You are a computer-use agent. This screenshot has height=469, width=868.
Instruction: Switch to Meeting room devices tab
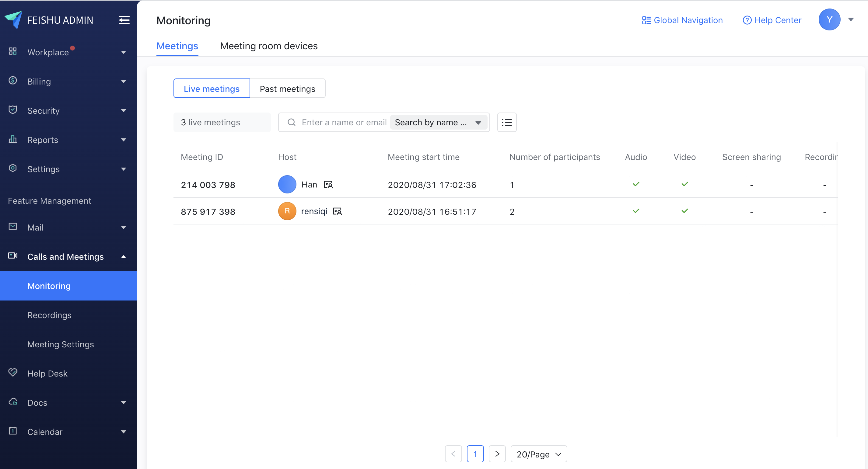tap(268, 46)
